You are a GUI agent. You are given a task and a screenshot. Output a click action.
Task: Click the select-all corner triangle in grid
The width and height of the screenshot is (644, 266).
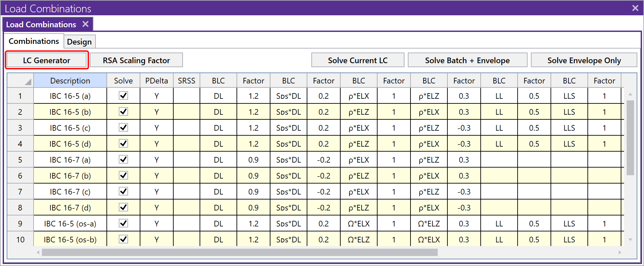point(28,82)
